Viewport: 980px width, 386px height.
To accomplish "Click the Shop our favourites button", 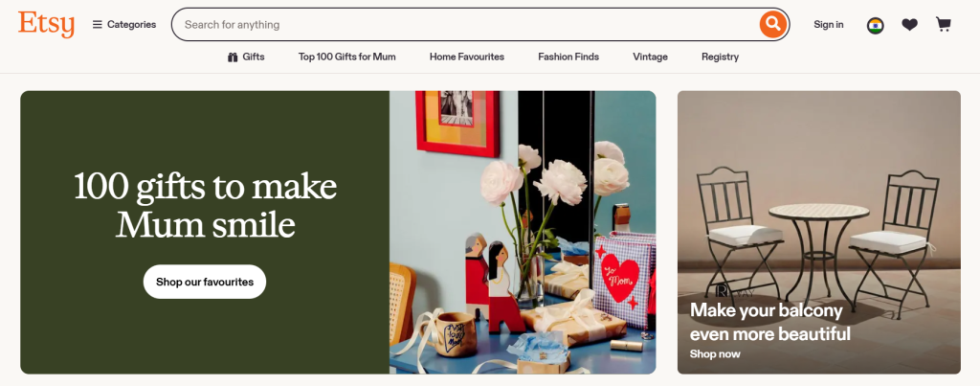I will tap(205, 282).
